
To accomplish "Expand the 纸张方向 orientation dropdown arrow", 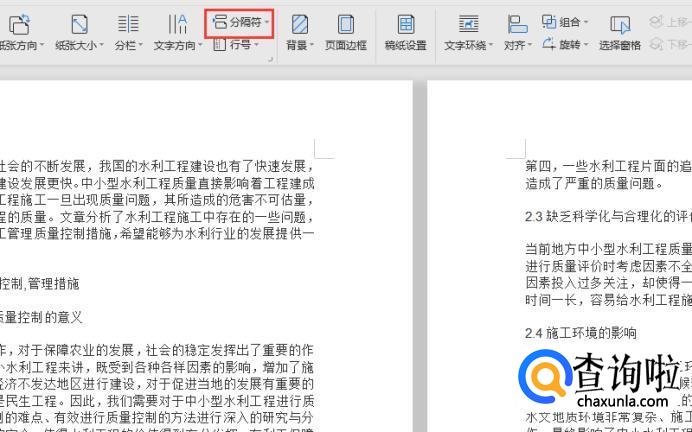I will [x=42, y=45].
